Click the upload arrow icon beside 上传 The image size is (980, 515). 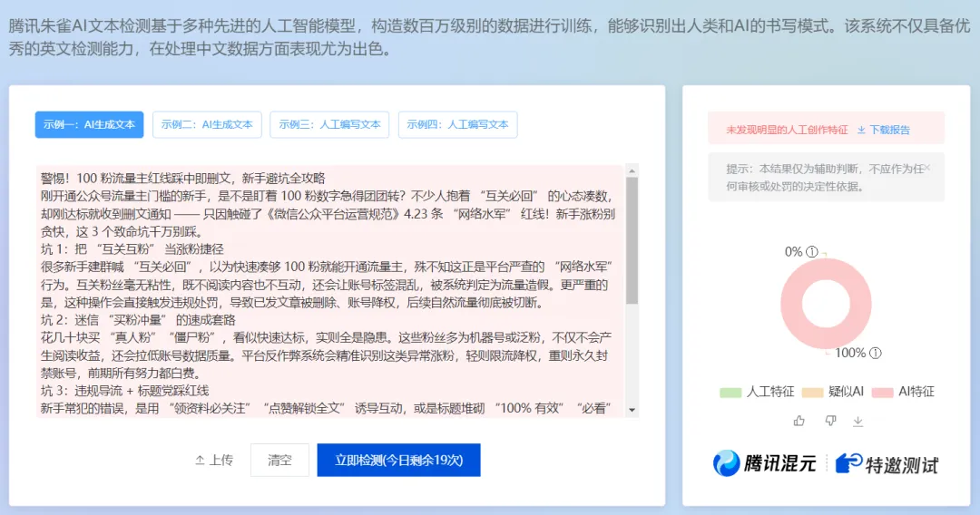(x=200, y=460)
